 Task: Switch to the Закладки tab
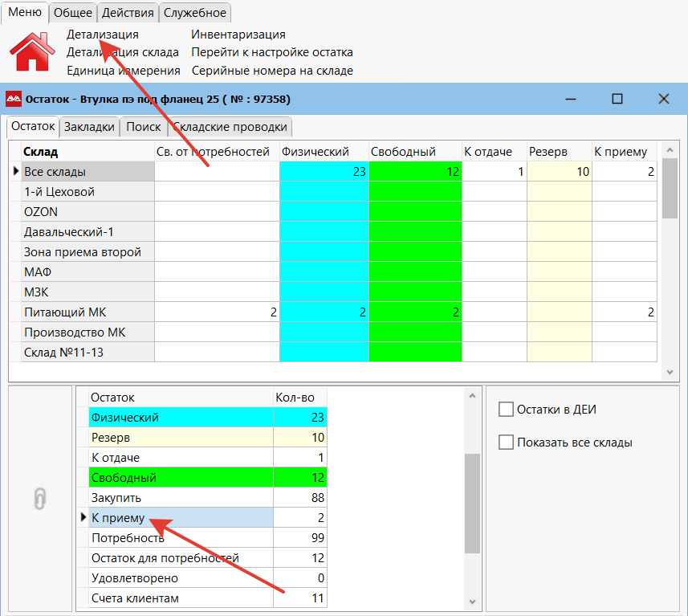(x=89, y=127)
